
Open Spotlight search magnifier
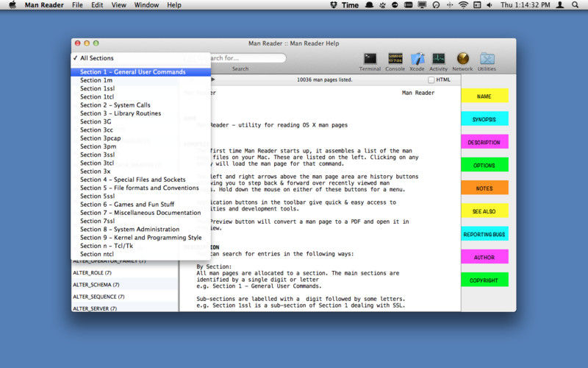(x=576, y=5)
